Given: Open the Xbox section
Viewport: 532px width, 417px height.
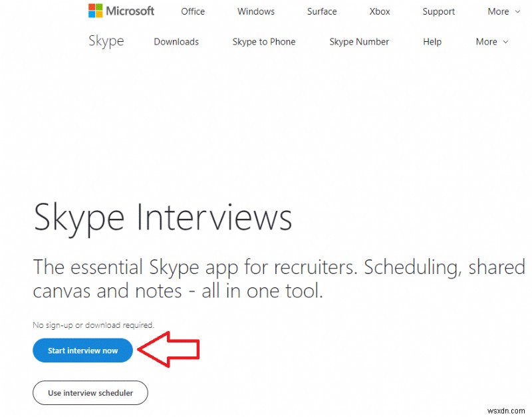Looking at the screenshot, I should pos(379,11).
